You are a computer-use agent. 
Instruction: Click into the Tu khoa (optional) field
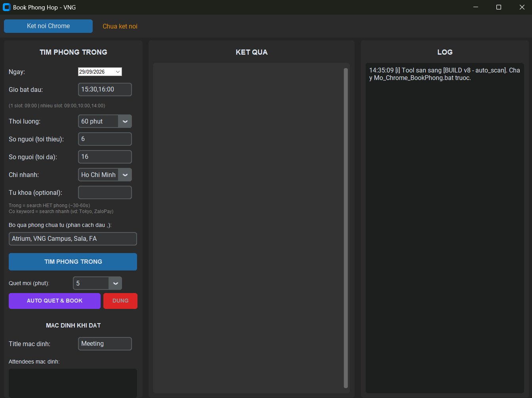click(105, 192)
